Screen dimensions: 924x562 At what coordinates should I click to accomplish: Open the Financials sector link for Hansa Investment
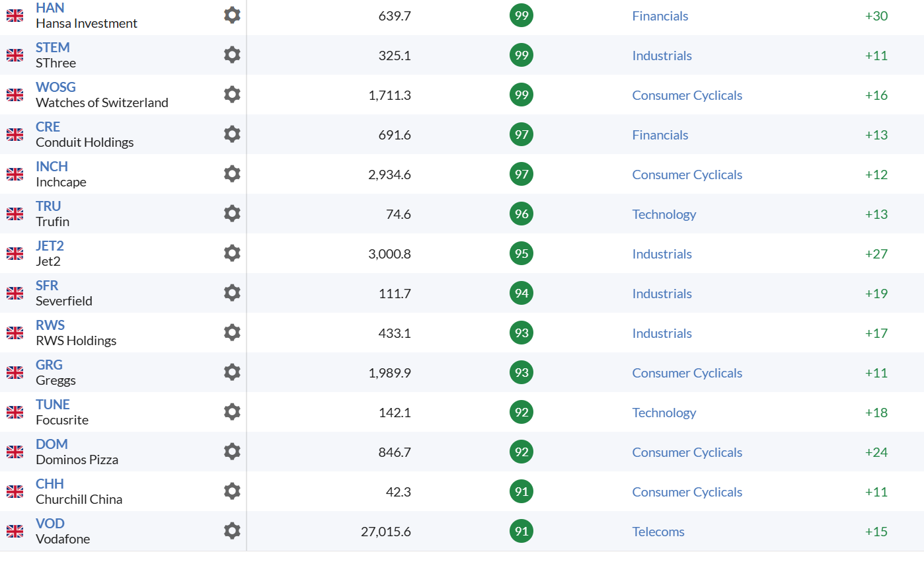660,16
